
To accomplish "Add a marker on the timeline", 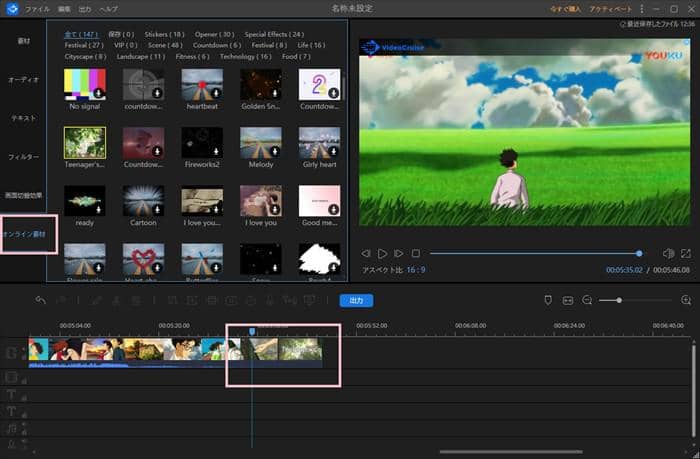I will (548, 300).
